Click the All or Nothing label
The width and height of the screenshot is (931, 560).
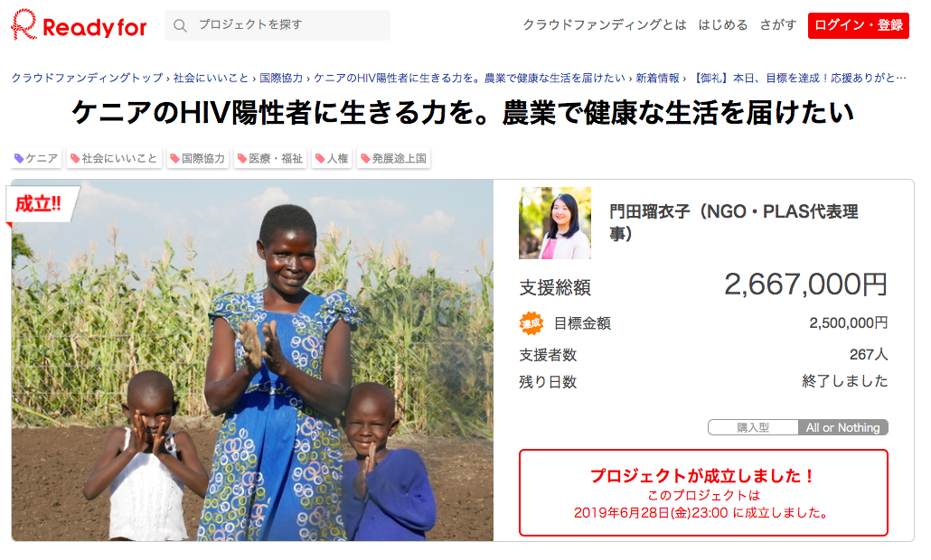[x=843, y=427]
